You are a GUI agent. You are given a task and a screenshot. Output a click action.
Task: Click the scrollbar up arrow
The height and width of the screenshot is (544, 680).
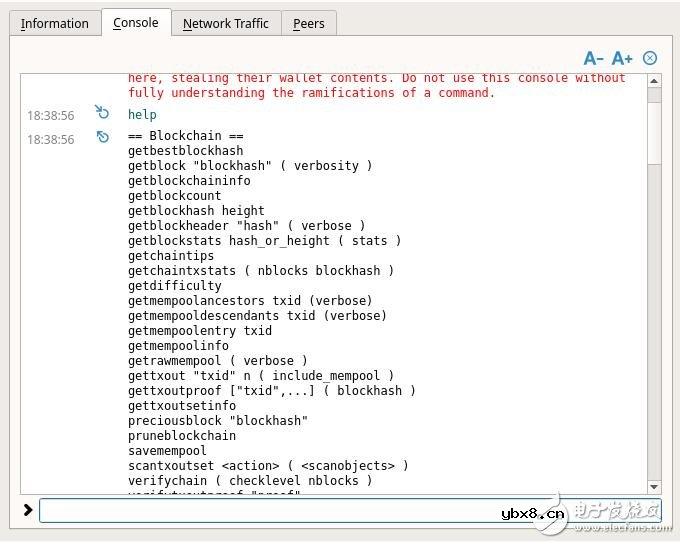654,81
